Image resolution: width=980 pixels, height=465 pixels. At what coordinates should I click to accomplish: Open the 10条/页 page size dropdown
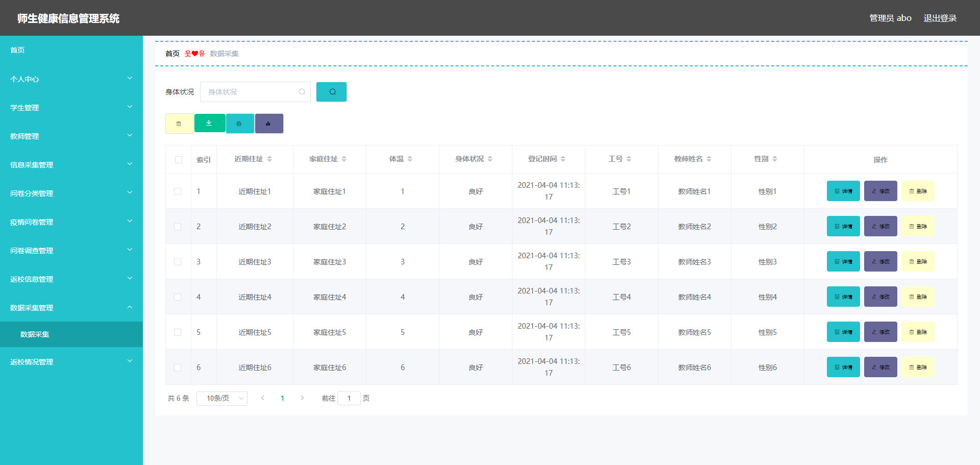tap(222, 398)
